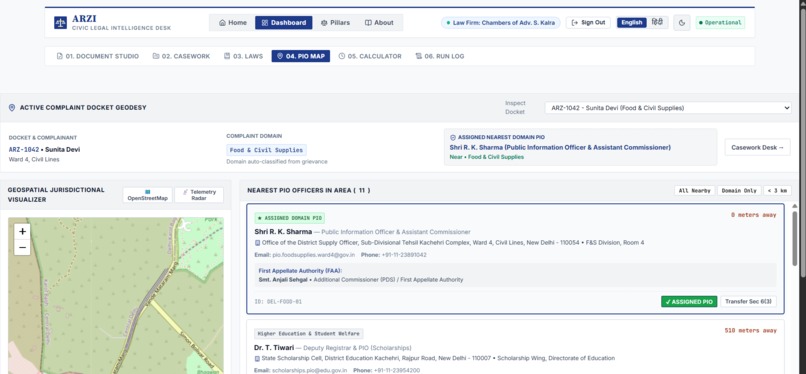
Task: Click Shri R. K. Sharma assigned PIO link
Action: point(560,147)
